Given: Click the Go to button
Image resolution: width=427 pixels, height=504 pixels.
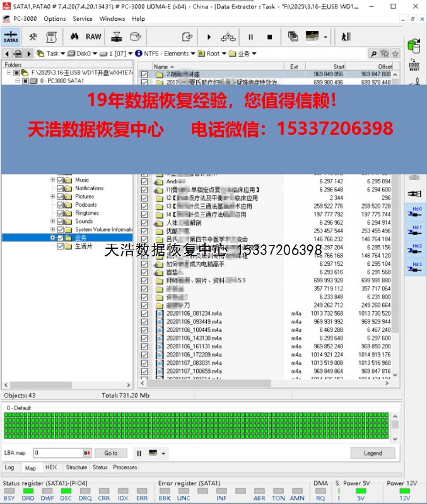Looking at the screenshot, I should 111,453.
